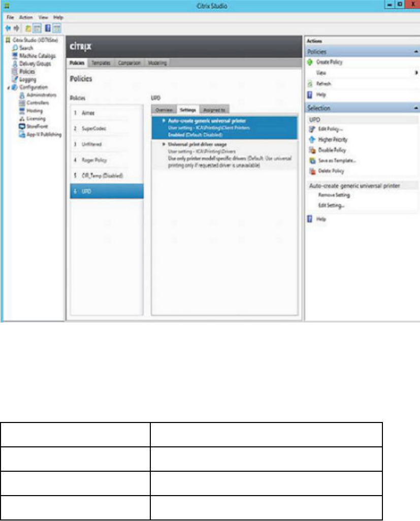The image size is (420, 521).
Task: Click Refresh in Actions pane
Action: tap(324, 84)
